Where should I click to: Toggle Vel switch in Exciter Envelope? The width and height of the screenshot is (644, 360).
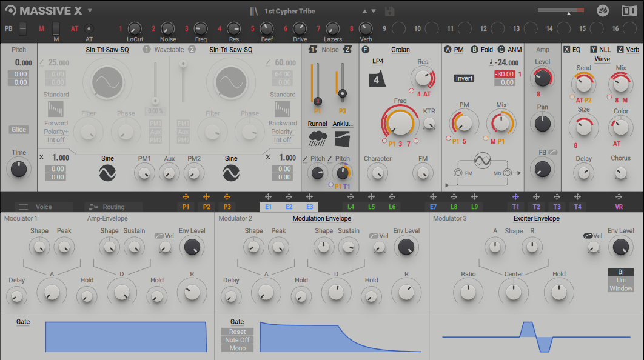[x=588, y=236]
